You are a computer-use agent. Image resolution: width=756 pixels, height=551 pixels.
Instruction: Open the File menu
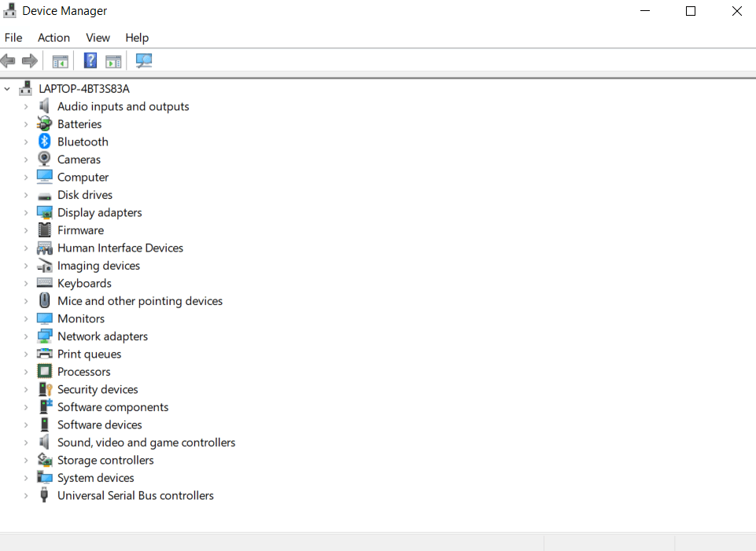pos(13,38)
